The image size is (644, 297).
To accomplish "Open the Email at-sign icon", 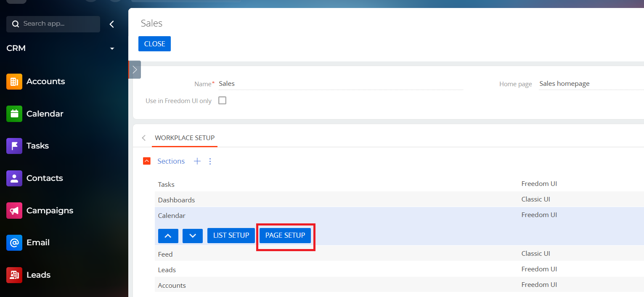I will tap(14, 243).
